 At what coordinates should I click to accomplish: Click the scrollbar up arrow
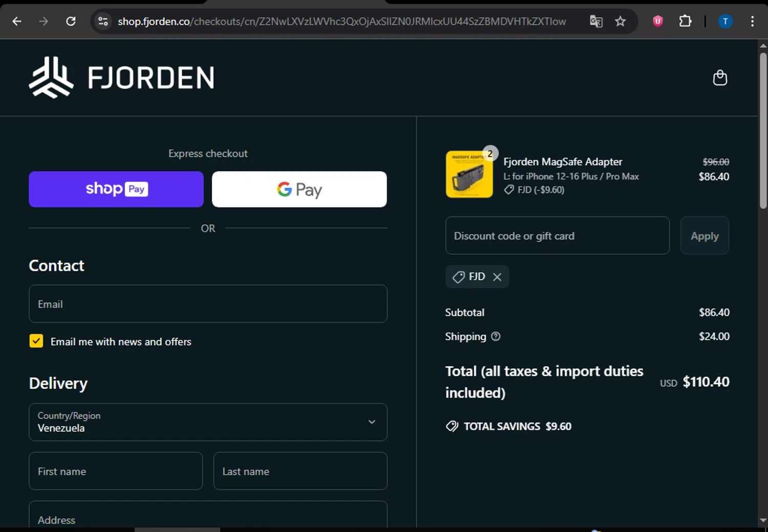(763, 46)
